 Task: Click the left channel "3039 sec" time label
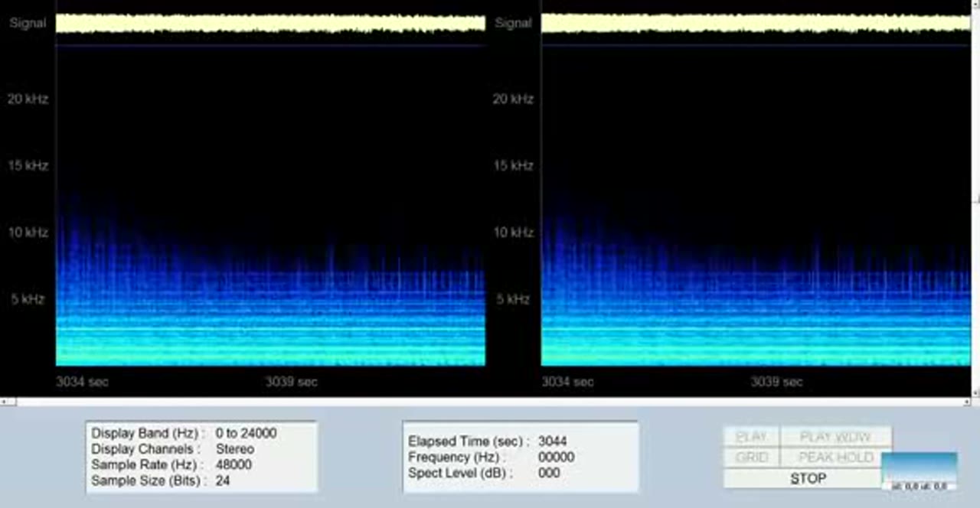[x=291, y=382]
